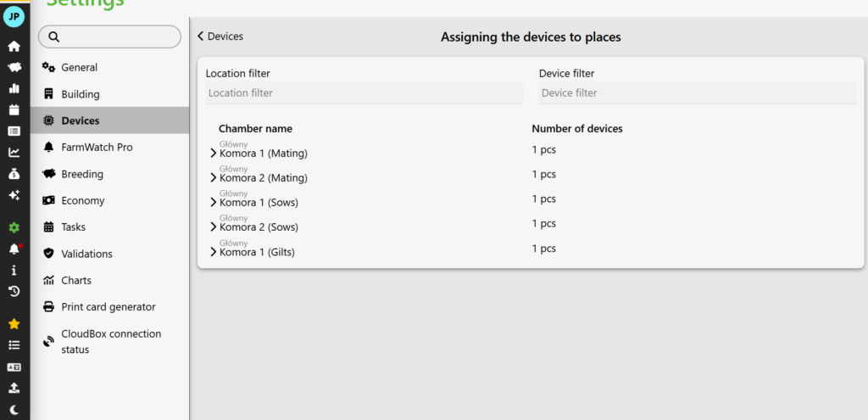Click the pig icon beside Breeding

(48, 173)
